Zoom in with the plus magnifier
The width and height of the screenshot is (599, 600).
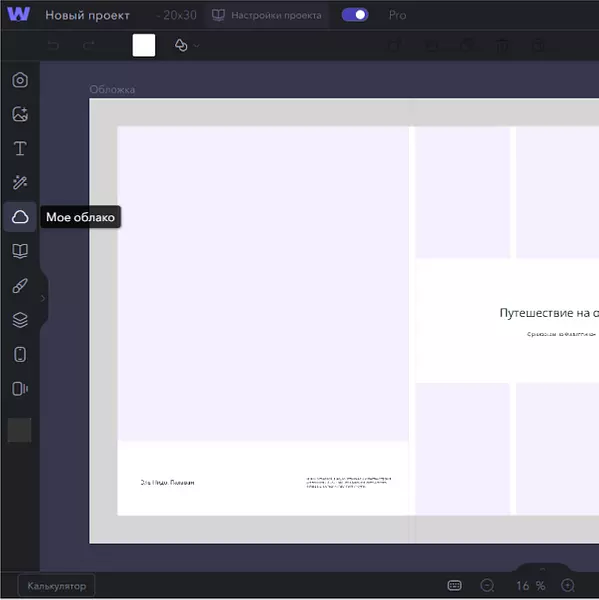[x=568, y=585]
